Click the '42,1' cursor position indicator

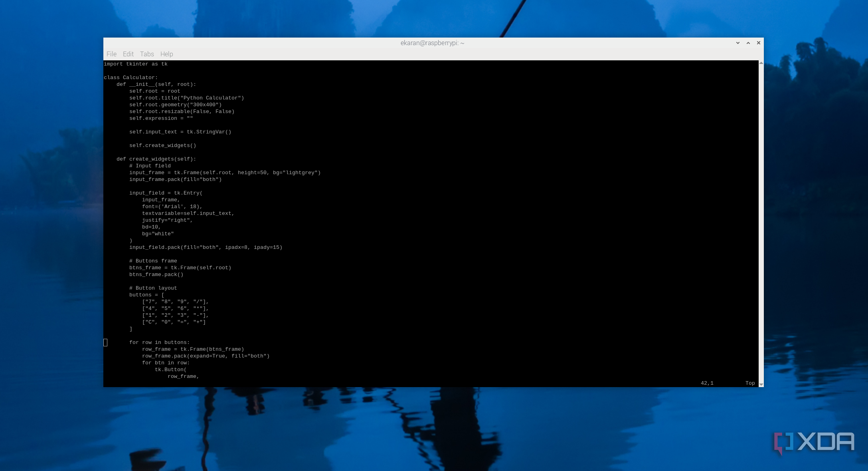click(x=707, y=383)
